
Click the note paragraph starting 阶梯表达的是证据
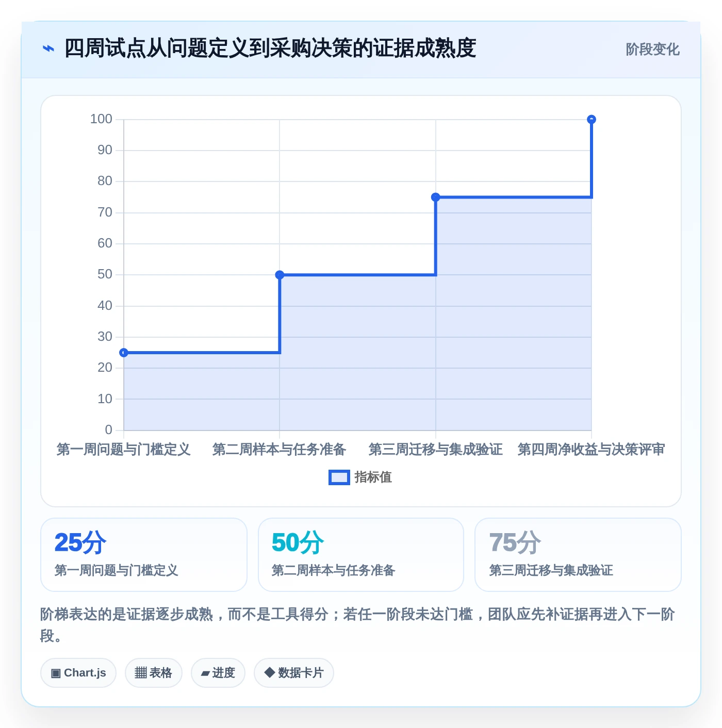[x=357, y=625]
